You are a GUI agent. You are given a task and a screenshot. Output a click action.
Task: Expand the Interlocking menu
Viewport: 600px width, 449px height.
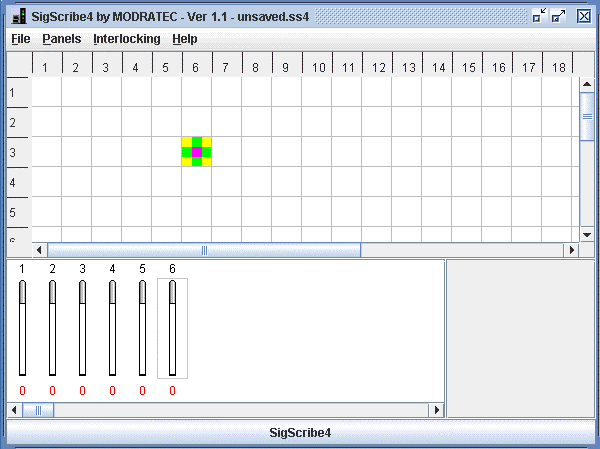(126, 39)
